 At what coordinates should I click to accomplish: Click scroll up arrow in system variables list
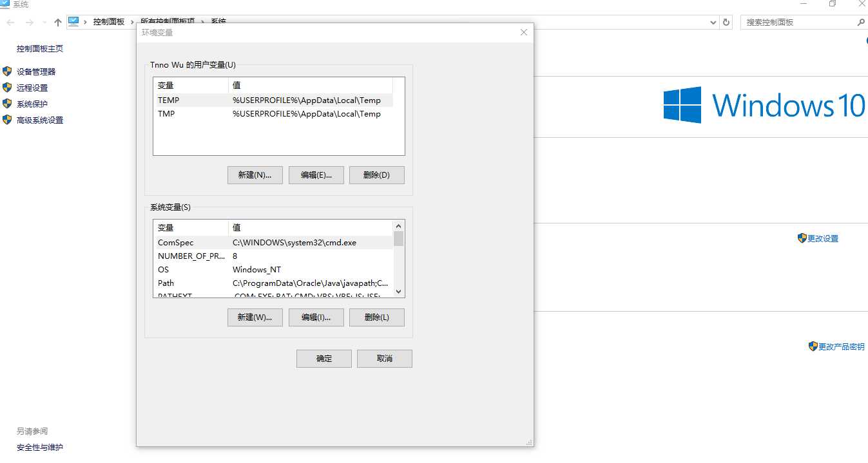point(398,226)
